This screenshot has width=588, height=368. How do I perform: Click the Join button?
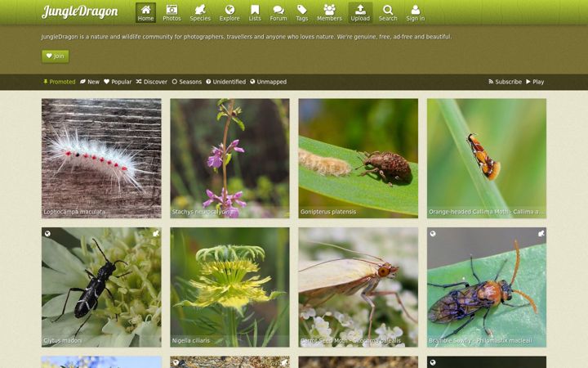(56, 56)
